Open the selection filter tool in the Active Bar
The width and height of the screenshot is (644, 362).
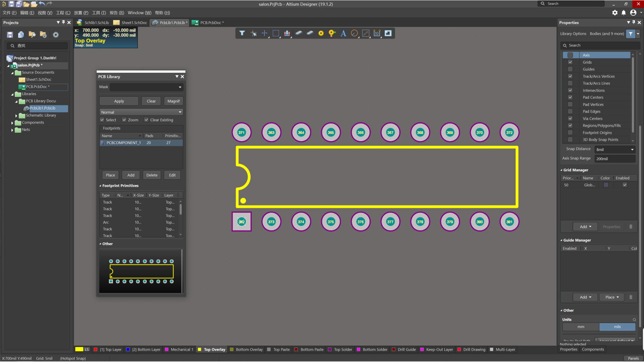[x=242, y=33]
